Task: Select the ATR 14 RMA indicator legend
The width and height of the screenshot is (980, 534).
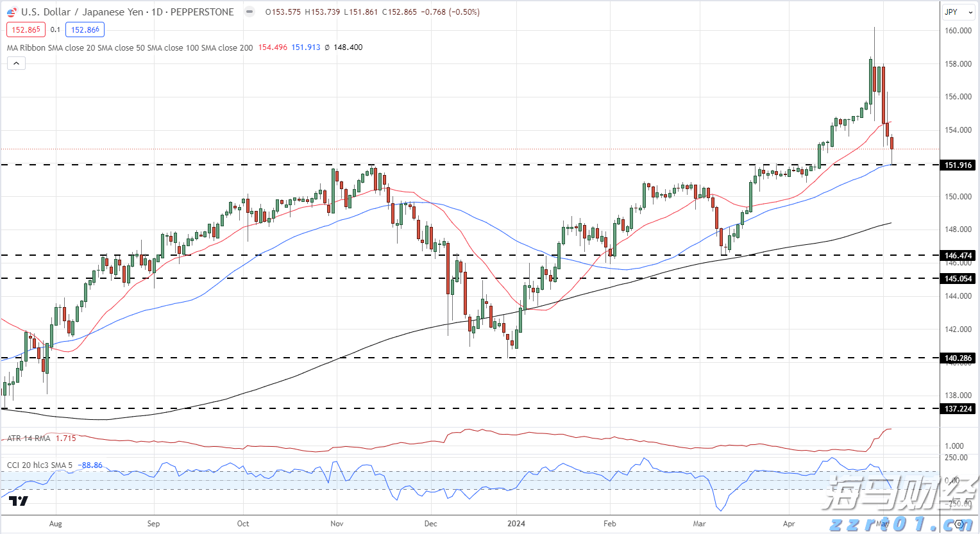Action: tap(29, 438)
